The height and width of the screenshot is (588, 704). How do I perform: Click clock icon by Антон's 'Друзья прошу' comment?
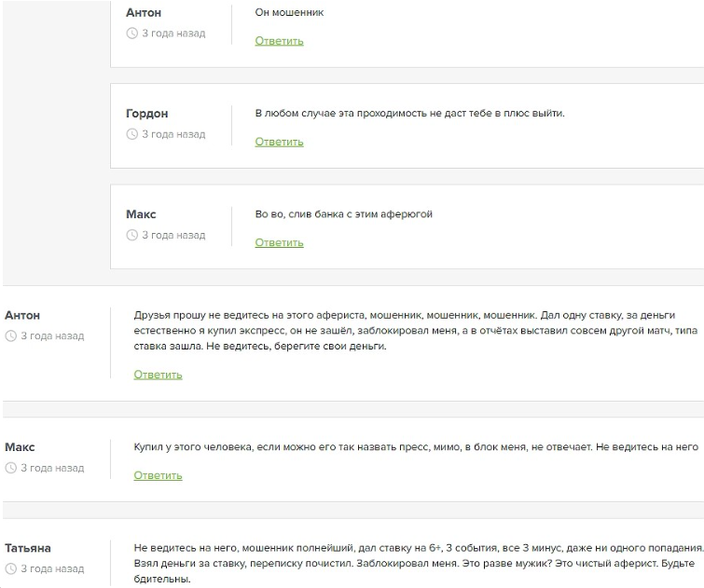click(11, 335)
